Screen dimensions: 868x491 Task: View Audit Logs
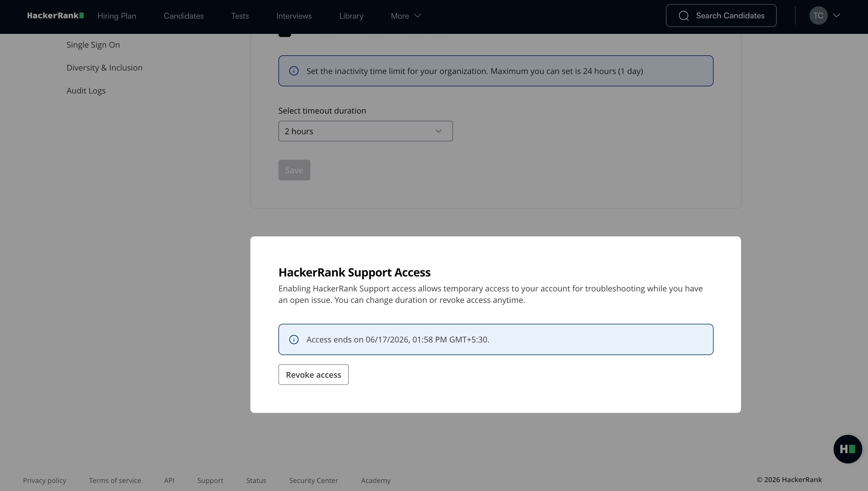click(x=86, y=90)
